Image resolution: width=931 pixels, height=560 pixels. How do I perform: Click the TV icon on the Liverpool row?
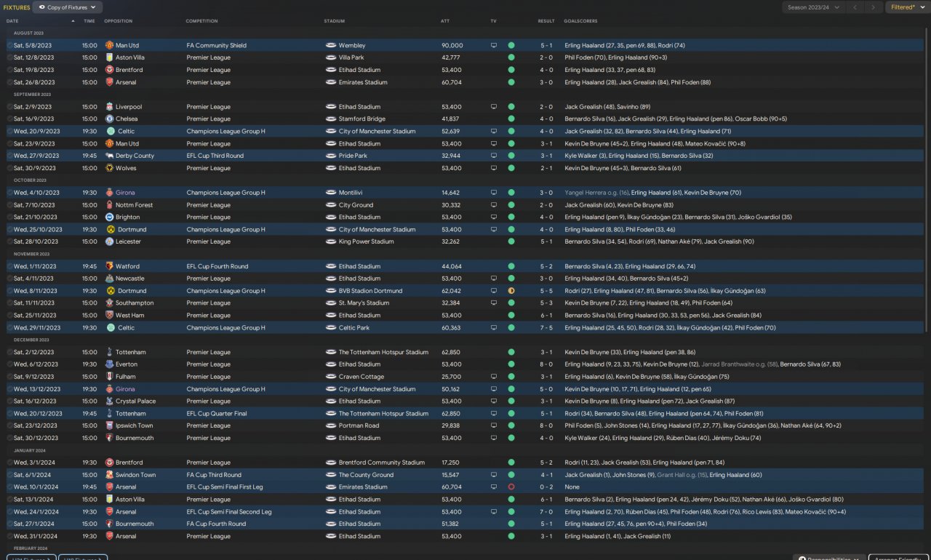[494, 106]
